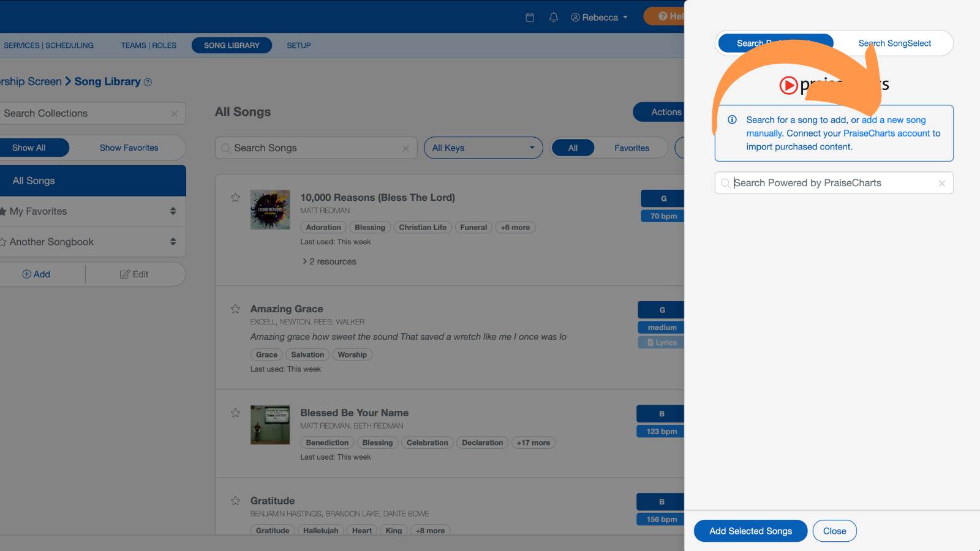Select the Song Library tab
The height and width of the screenshot is (551, 980).
(x=232, y=45)
